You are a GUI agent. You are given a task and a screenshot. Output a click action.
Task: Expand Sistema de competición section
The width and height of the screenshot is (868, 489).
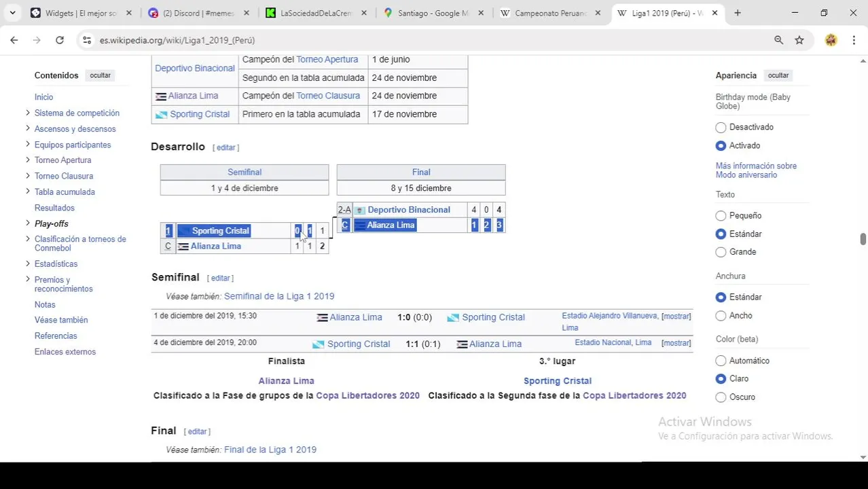point(28,113)
